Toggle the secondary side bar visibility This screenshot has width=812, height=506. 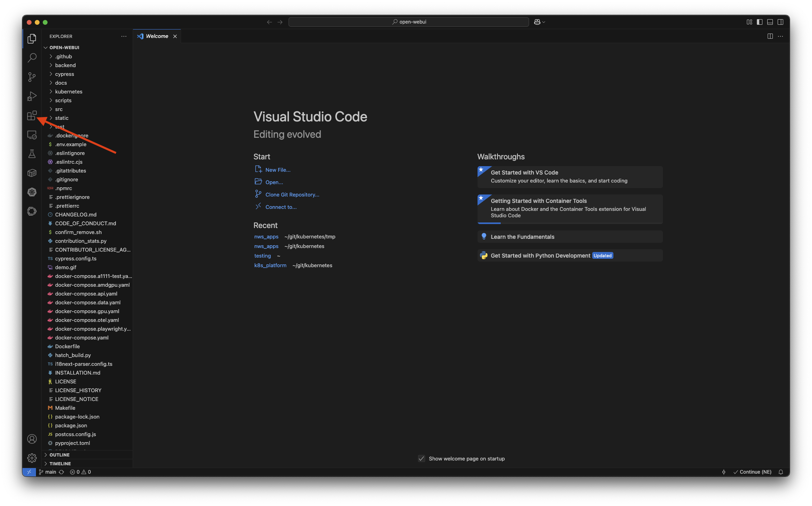[780, 22]
